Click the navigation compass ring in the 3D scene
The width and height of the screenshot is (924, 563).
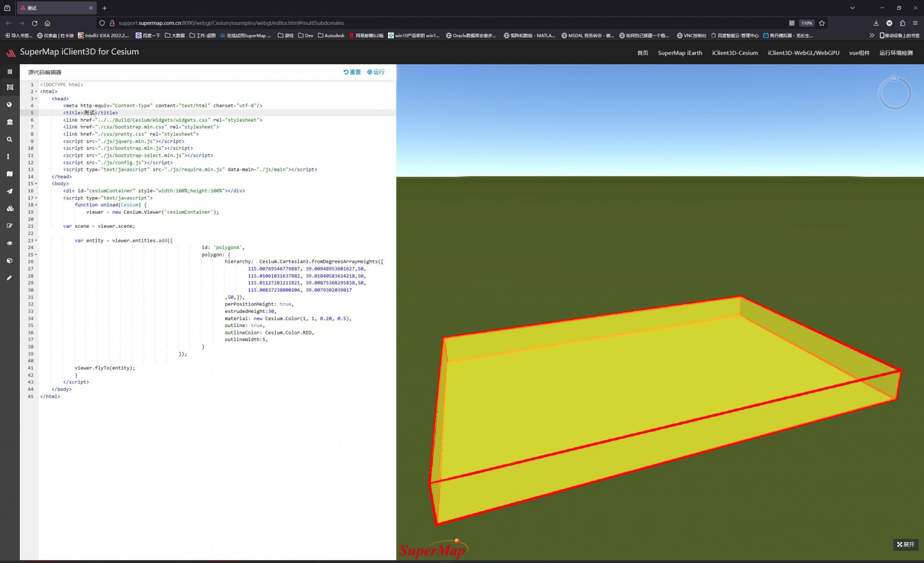894,93
